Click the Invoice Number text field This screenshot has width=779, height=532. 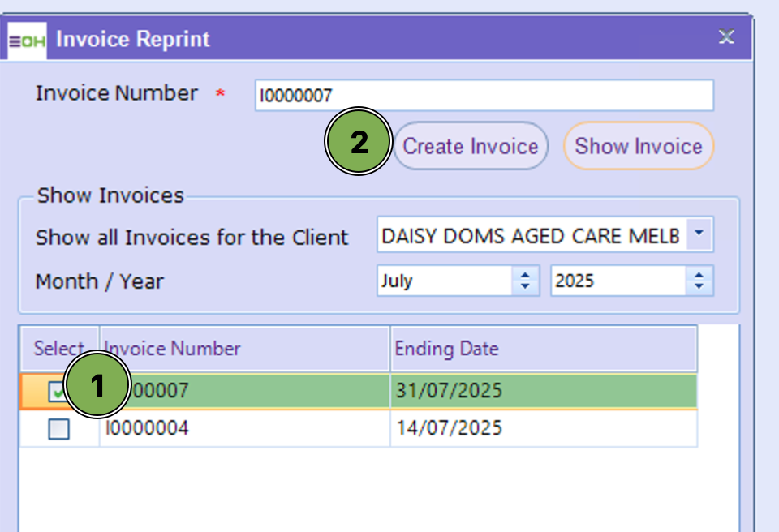pos(484,96)
